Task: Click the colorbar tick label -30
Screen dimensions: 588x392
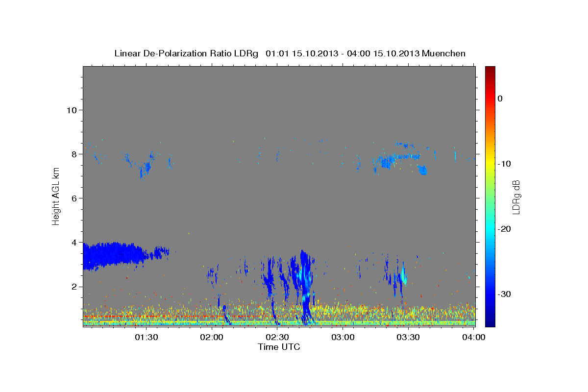Action: pyautogui.click(x=504, y=294)
